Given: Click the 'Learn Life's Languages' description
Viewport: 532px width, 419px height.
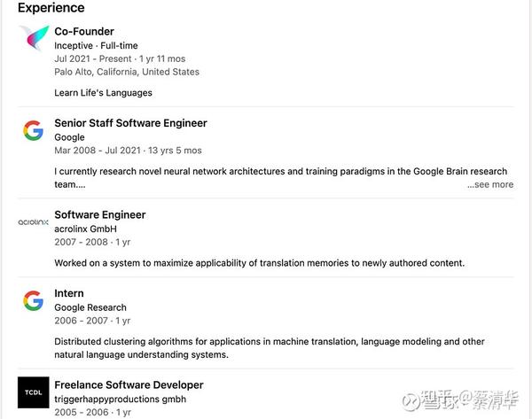Looking at the screenshot, I should [x=103, y=92].
